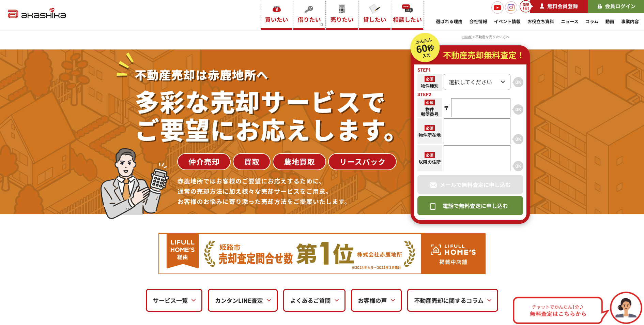The width and height of the screenshot is (644, 325).
Task: Click 電話で無料査定に申し込む button
Action: (470, 206)
